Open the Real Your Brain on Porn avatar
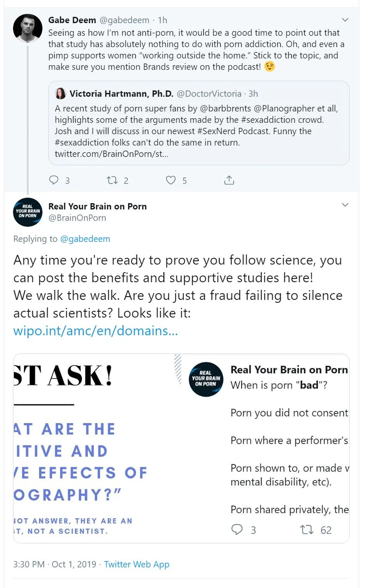 (x=28, y=212)
